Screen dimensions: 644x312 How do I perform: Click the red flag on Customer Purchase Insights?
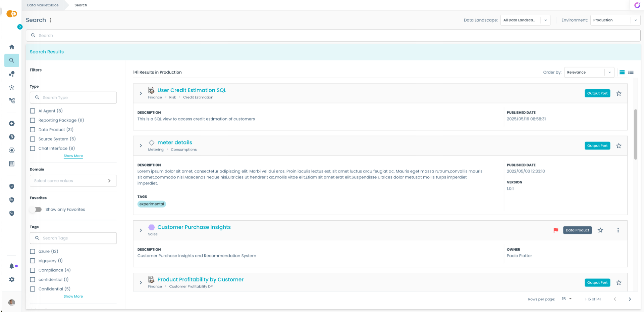[556, 230]
